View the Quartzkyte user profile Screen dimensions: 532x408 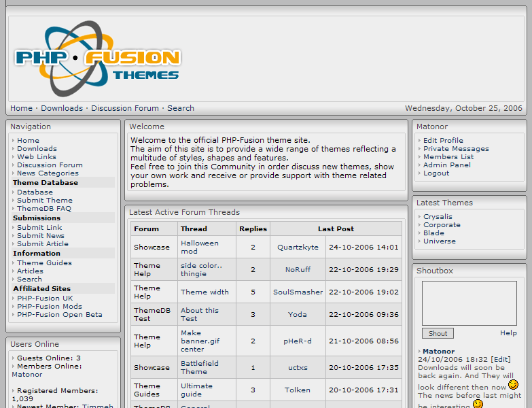click(298, 247)
